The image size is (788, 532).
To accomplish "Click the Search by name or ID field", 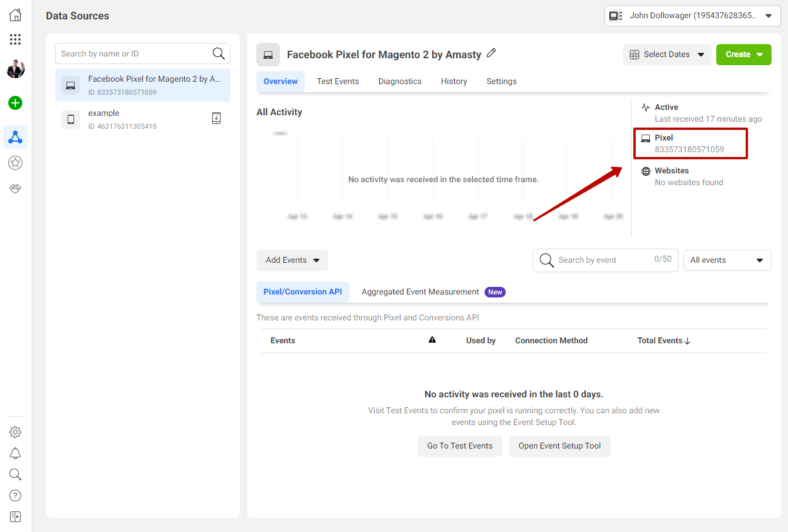I will (134, 53).
